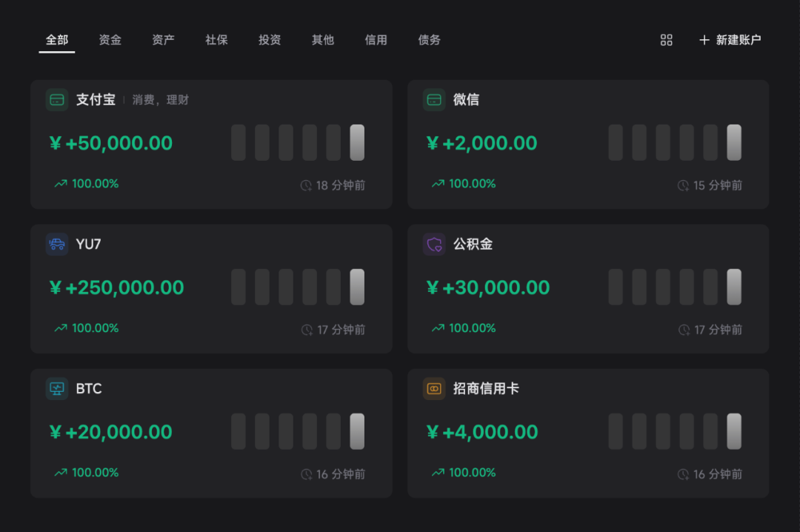Click the trend arrow icon on BTC card
The image size is (800, 532).
(61, 472)
